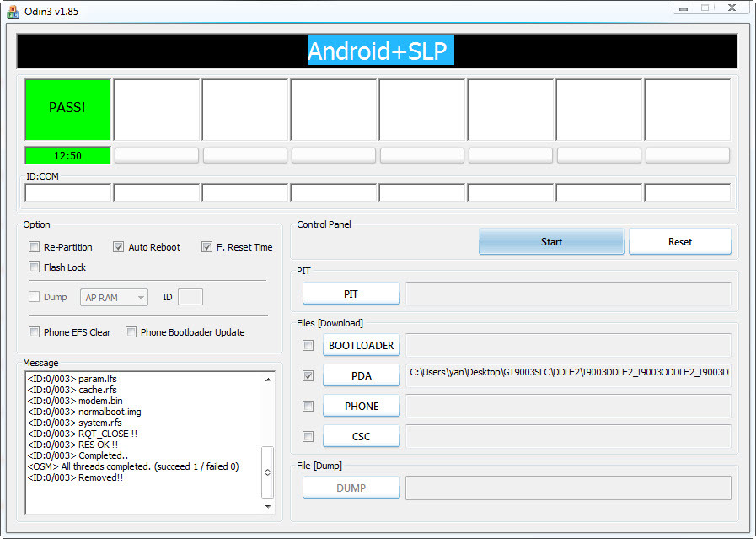This screenshot has height=539, width=756.
Task: Click the Reset button
Action: coord(679,242)
